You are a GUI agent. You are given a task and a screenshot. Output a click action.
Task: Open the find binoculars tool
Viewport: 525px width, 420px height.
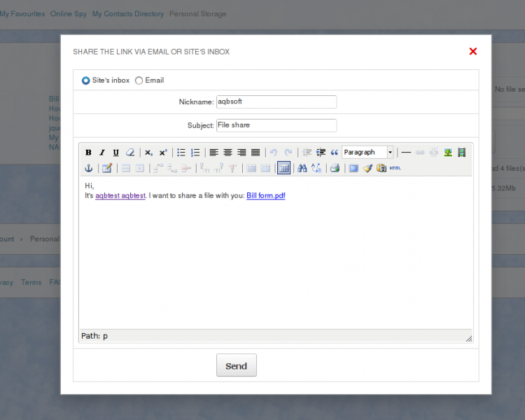pyautogui.click(x=302, y=168)
